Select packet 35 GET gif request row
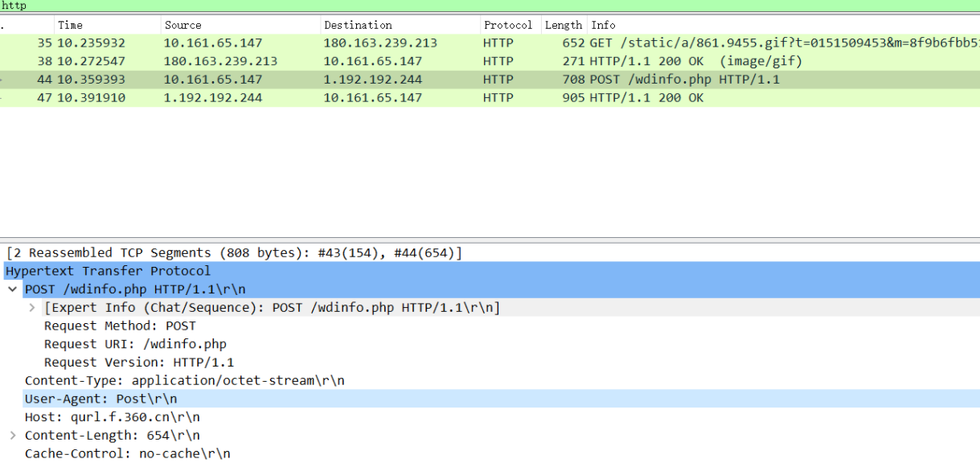Screen dimensions: 980x463 point(490,43)
